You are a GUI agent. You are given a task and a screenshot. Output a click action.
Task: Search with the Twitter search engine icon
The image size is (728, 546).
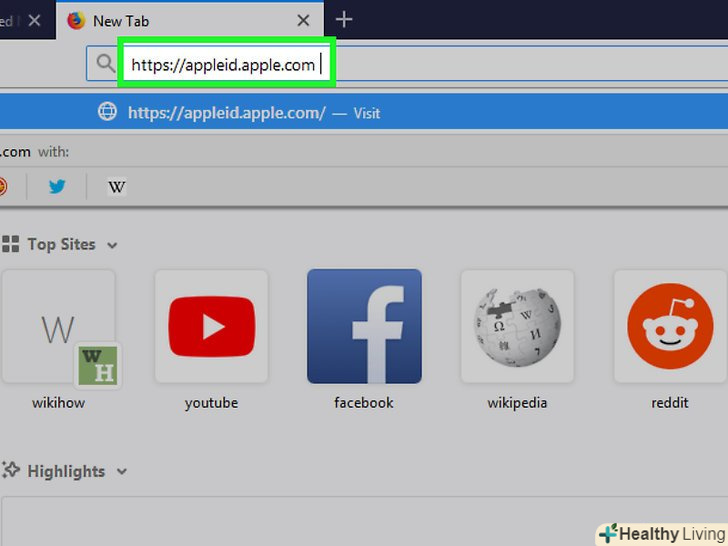57,187
